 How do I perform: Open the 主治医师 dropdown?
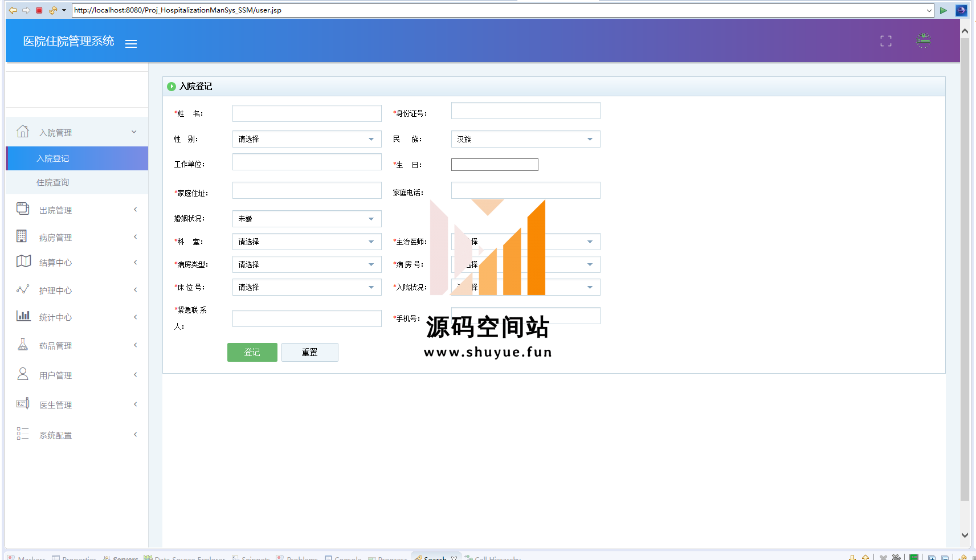[525, 242]
